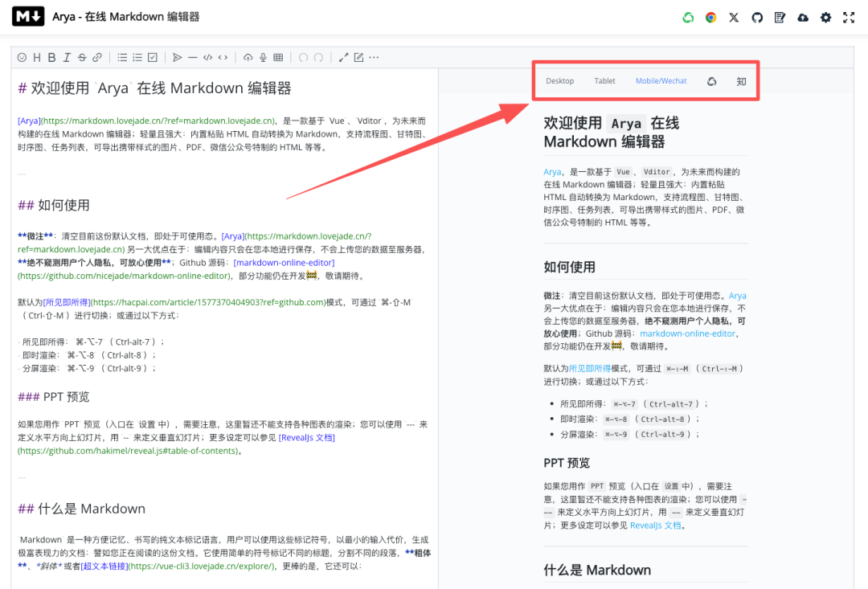Screen dimensions: 868x589
Task: Open 所见即所得 link in preview
Action: (x=590, y=369)
